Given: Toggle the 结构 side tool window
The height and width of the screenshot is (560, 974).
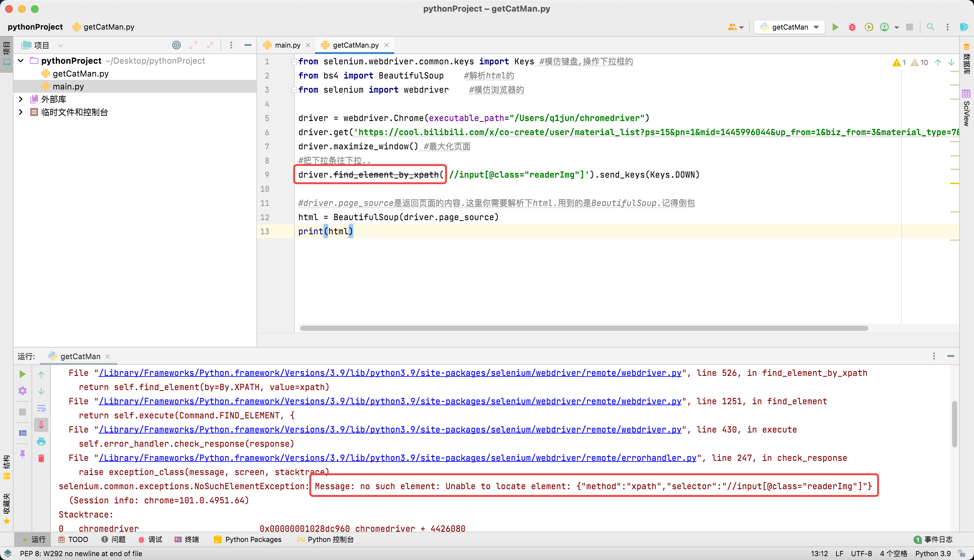Looking at the screenshot, I should pyautogui.click(x=6, y=467).
